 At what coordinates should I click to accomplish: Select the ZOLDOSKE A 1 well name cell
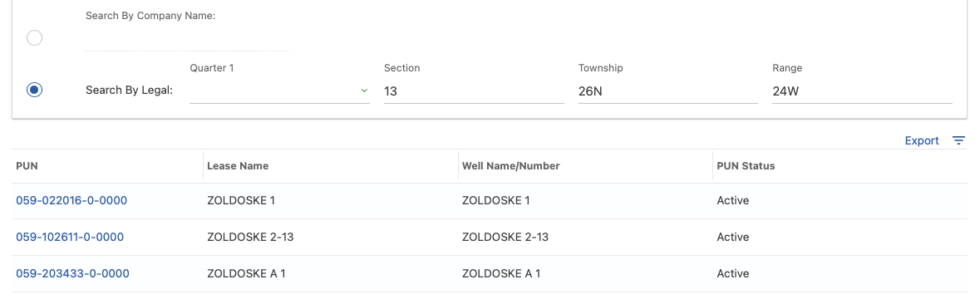[x=501, y=273]
